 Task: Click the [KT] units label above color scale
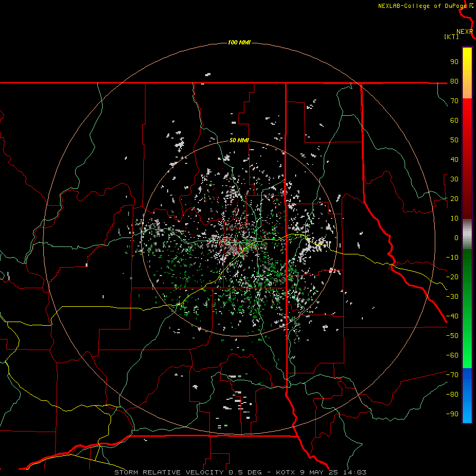pyautogui.click(x=452, y=36)
